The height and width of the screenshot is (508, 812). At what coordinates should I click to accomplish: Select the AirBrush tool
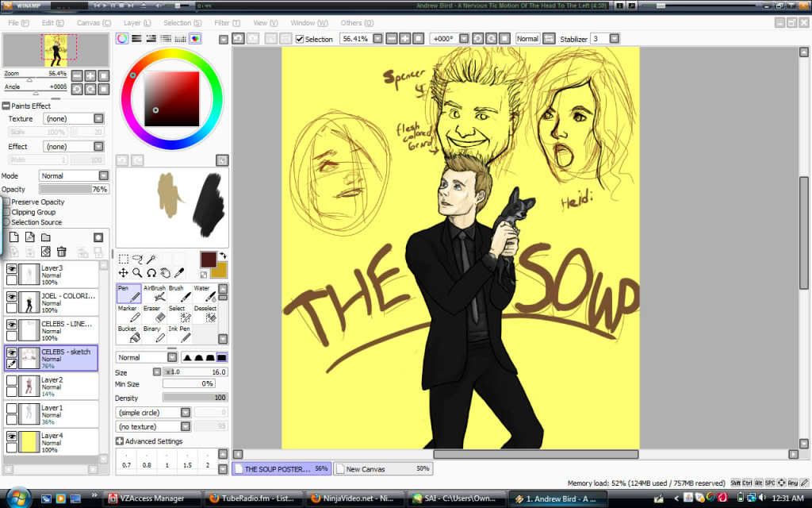click(155, 294)
